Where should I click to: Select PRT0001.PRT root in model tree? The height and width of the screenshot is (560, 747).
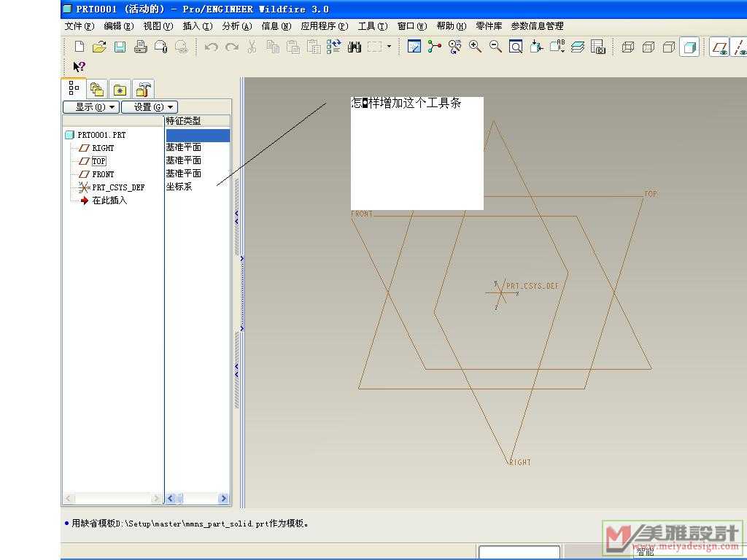(x=96, y=135)
